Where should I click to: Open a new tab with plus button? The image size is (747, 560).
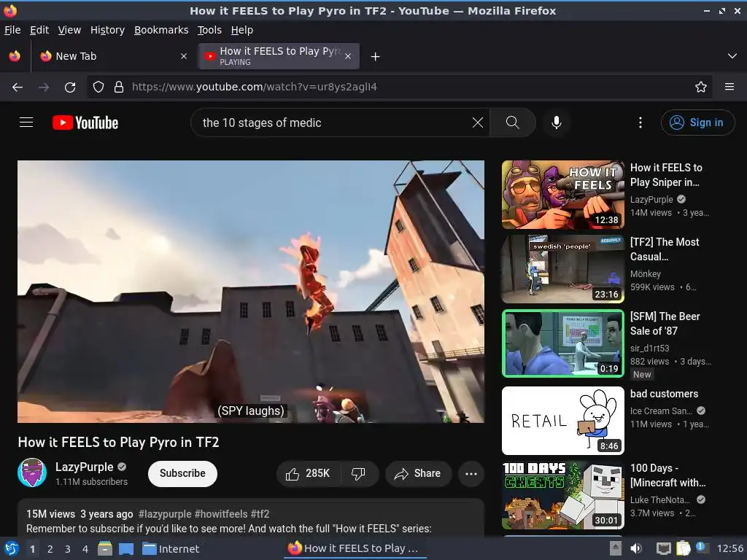376,57
